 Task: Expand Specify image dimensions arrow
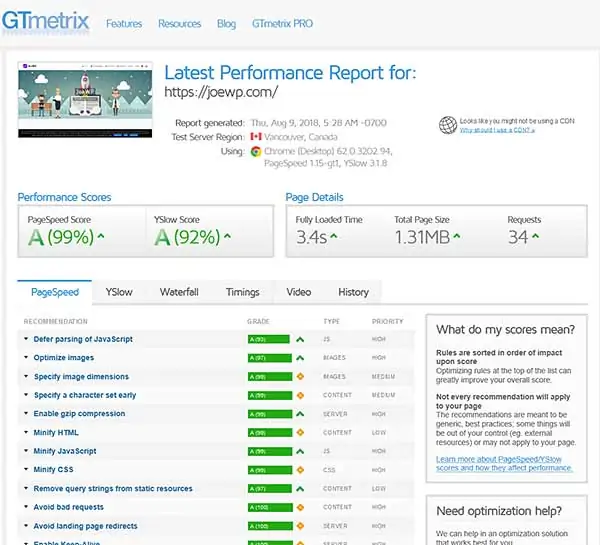[x=26, y=376]
